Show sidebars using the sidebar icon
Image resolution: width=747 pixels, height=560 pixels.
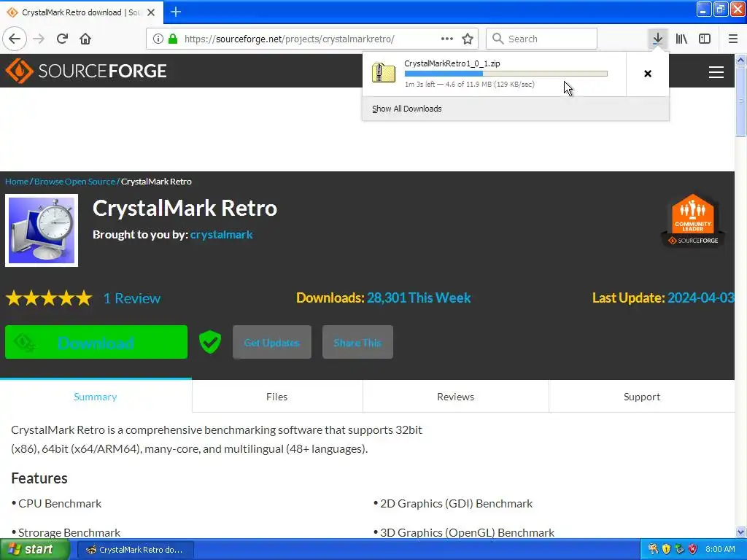coord(705,39)
